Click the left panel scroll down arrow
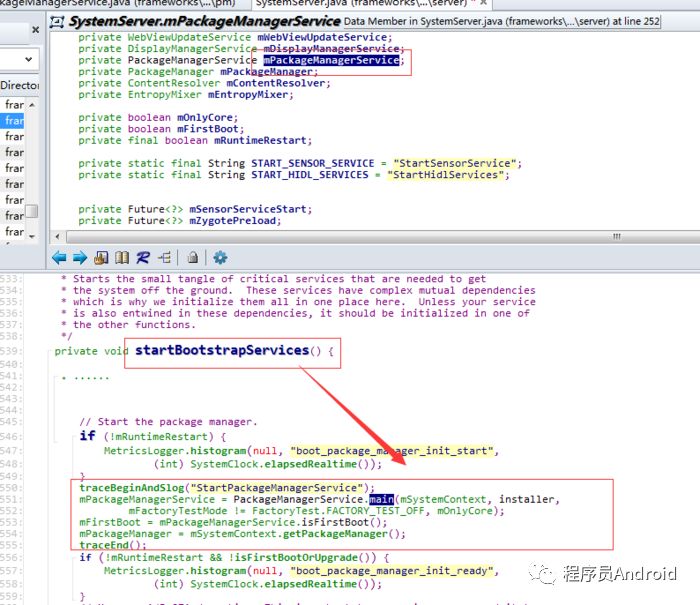Image resolution: width=700 pixels, height=605 pixels. pyautogui.click(x=32, y=237)
